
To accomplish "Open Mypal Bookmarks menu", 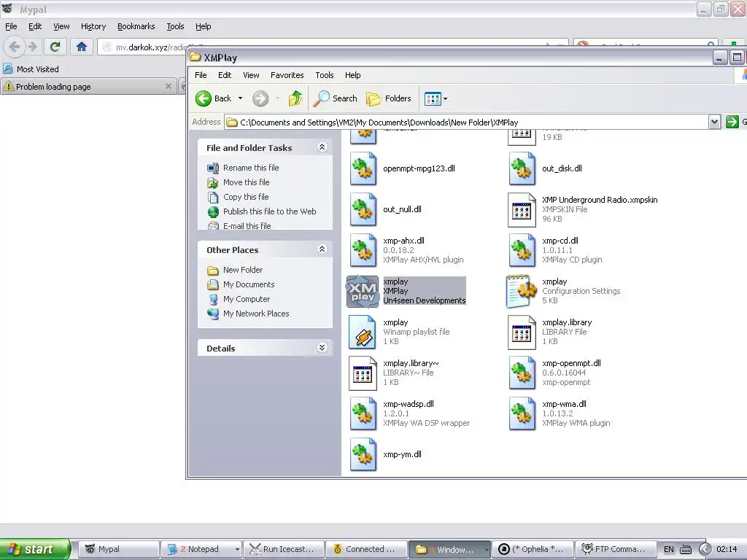I will [136, 27].
